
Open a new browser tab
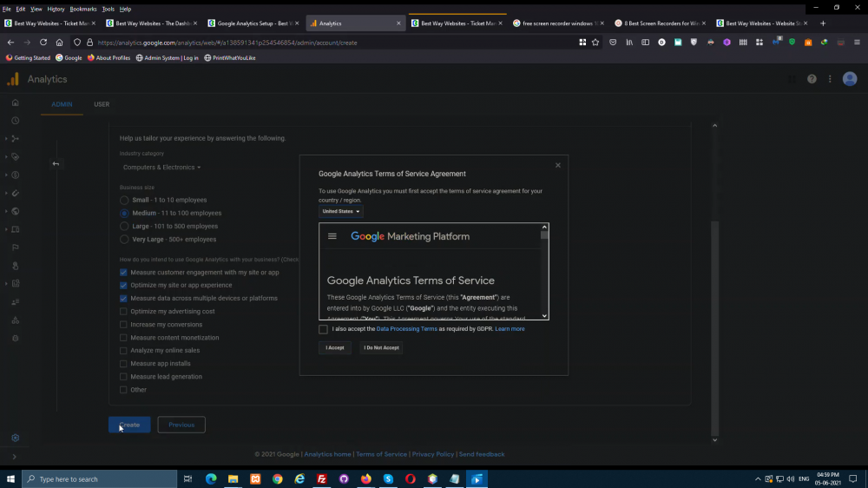coord(823,23)
